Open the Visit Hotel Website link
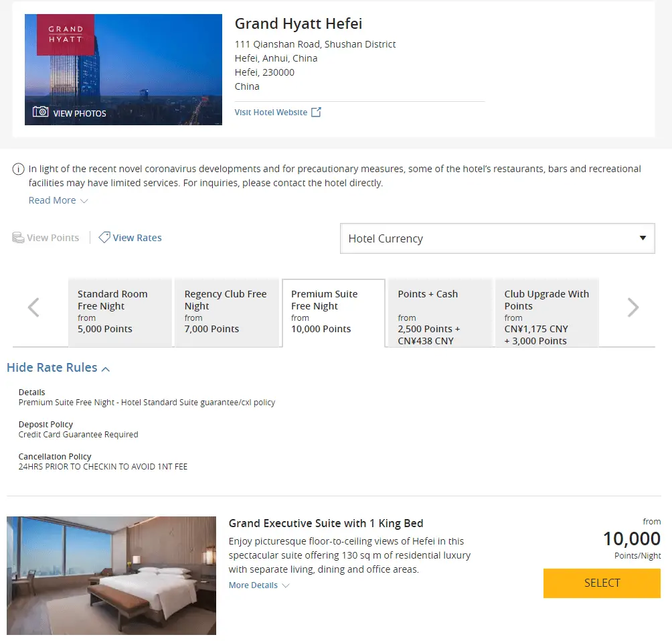The height and width of the screenshot is (641, 672). (271, 113)
